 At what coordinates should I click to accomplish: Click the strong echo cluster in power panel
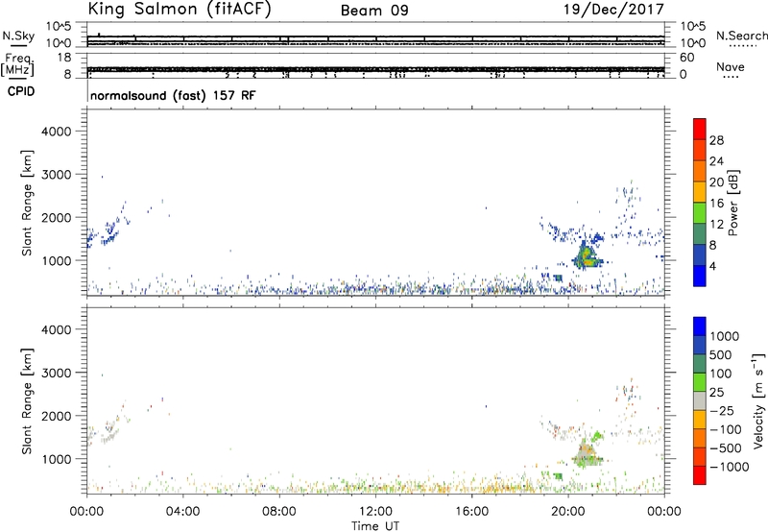(x=587, y=256)
